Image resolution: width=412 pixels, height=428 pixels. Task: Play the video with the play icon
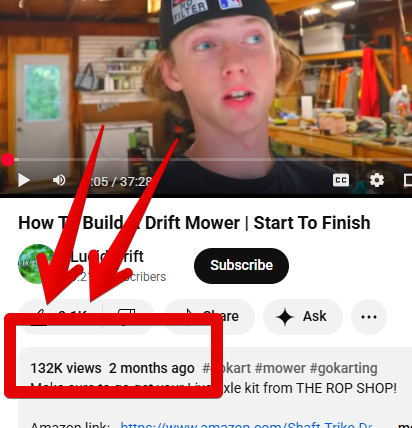click(24, 180)
